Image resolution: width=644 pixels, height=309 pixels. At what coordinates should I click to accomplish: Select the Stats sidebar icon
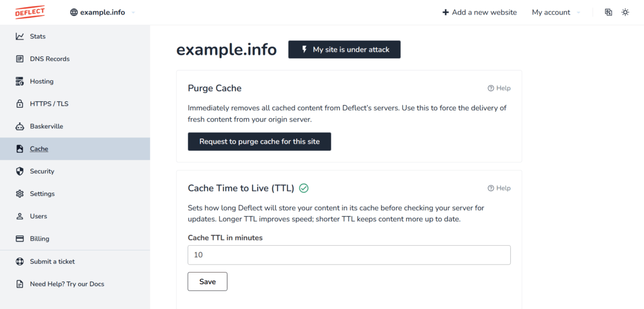click(19, 36)
